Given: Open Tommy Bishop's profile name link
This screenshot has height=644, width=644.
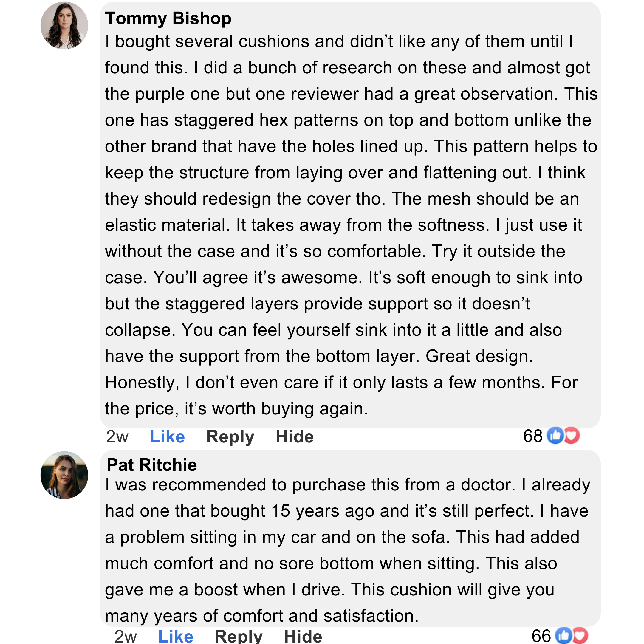Looking at the screenshot, I should (x=168, y=18).
